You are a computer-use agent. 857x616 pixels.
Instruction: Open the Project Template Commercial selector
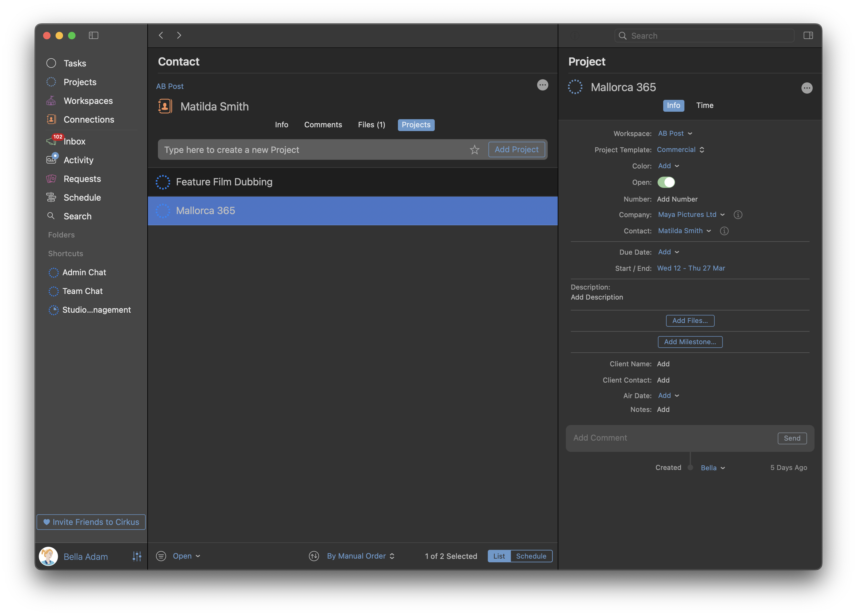[680, 150]
